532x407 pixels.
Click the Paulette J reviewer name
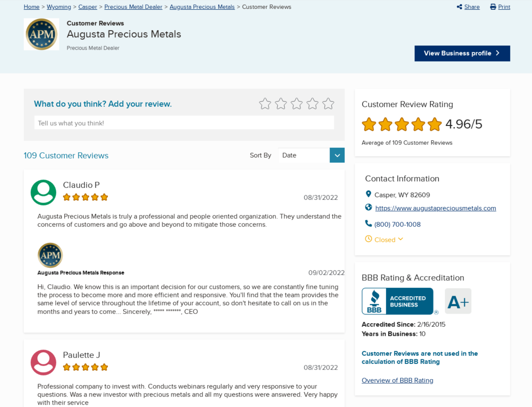pyautogui.click(x=81, y=355)
